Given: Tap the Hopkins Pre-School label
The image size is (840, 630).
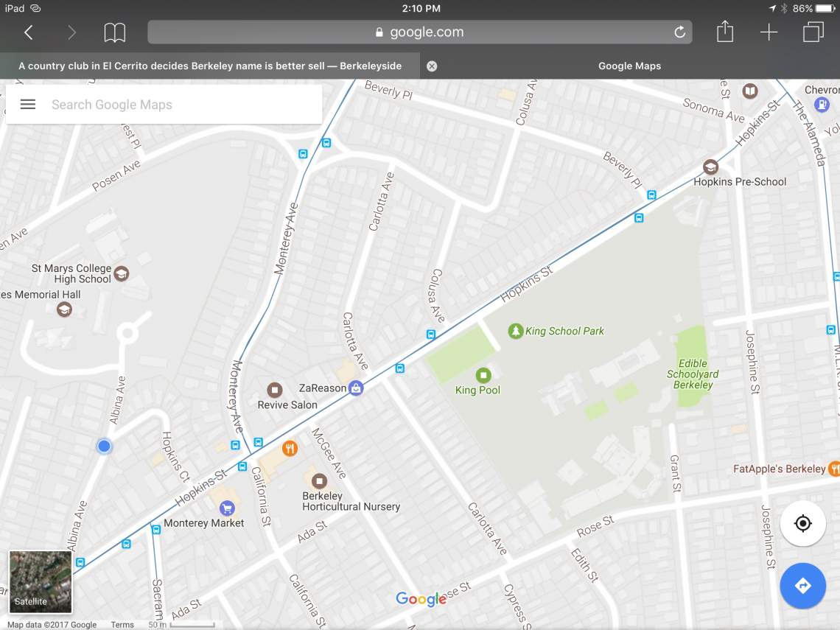Looking at the screenshot, I should [740, 181].
